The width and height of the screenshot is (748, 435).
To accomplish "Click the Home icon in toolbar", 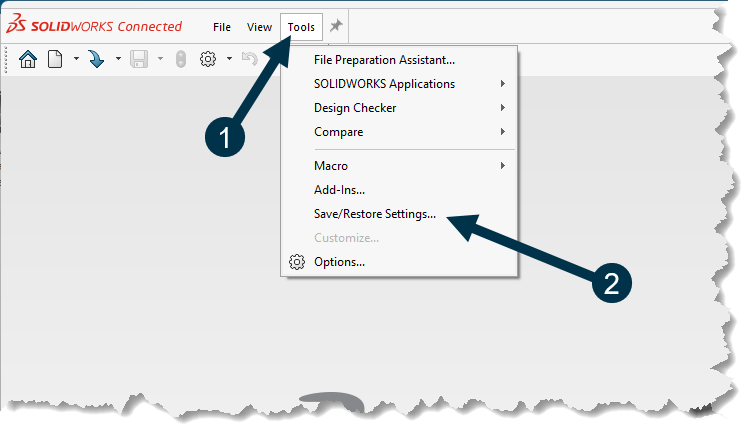I will tap(28, 59).
